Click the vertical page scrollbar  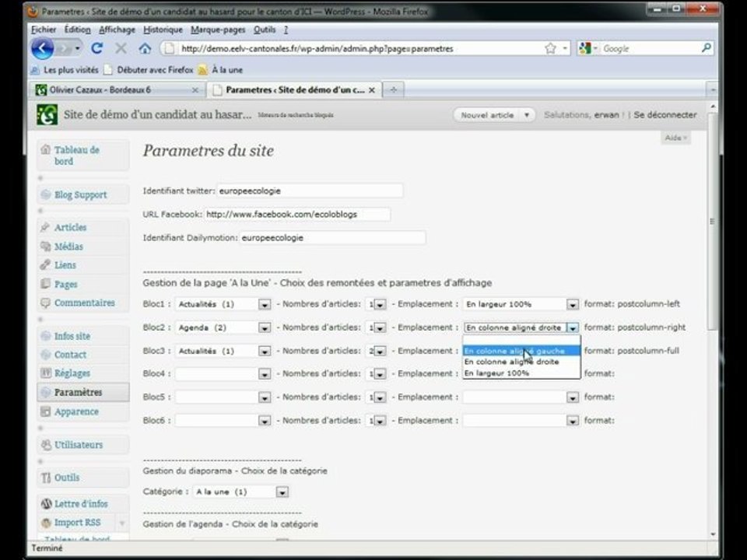point(713,222)
